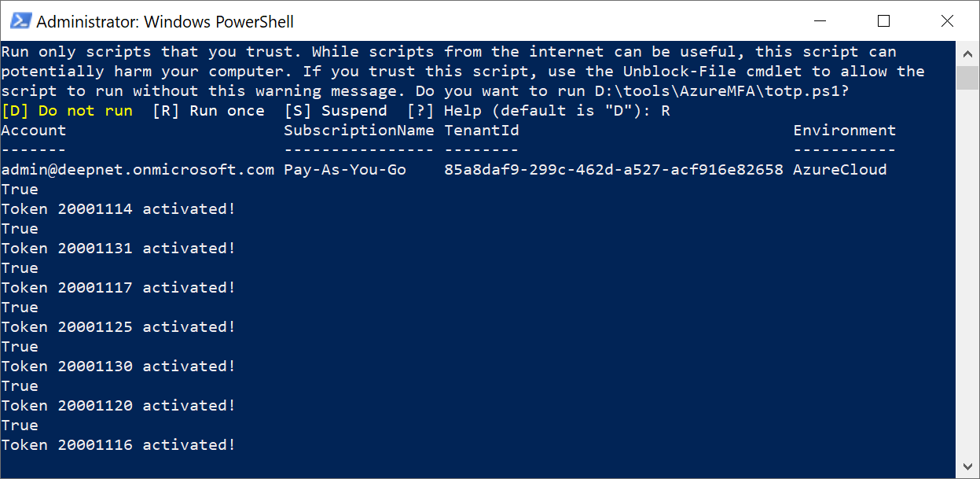Click the "[R] Run once" option text
The width and height of the screenshot is (980, 479).
208,111
